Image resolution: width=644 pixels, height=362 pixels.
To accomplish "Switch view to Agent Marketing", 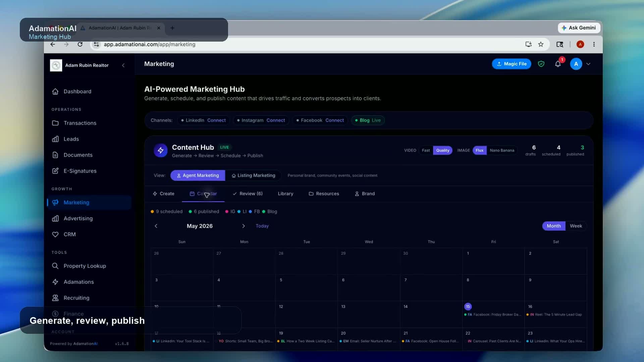I will pyautogui.click(x=198, y=176).
